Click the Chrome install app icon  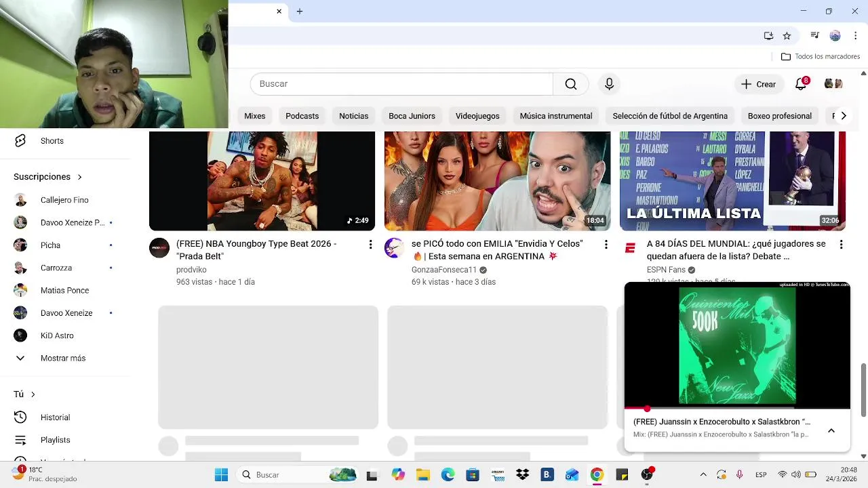pos(768,35)
